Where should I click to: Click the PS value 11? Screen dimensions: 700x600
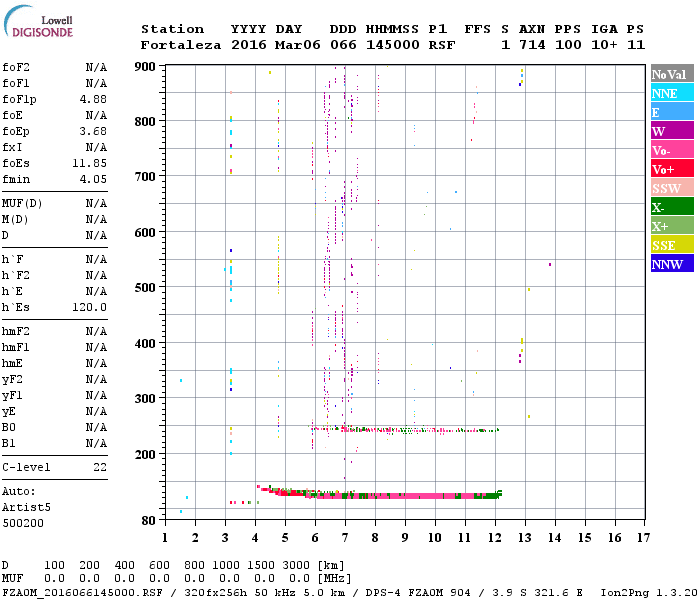tap(636, 45)
